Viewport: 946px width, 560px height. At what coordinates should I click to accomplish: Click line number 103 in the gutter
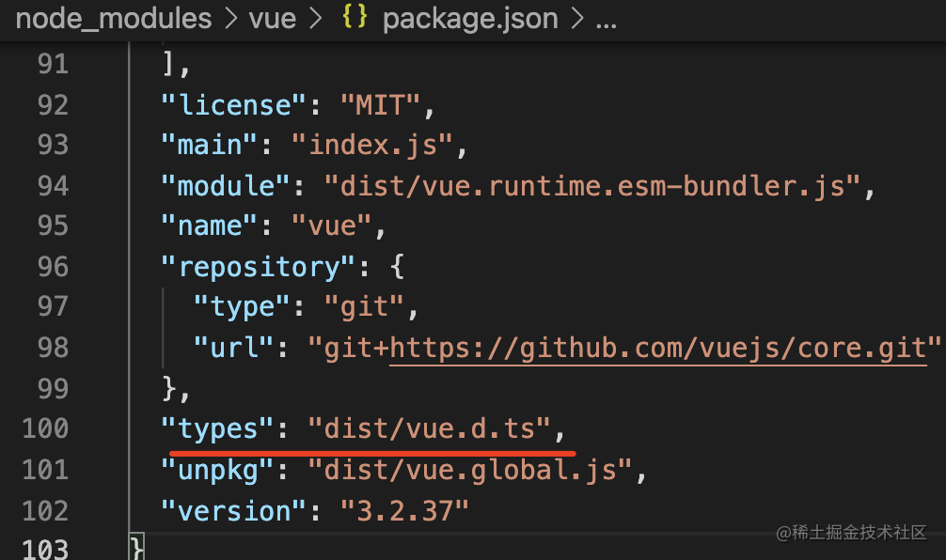click(x=45, y=549)
